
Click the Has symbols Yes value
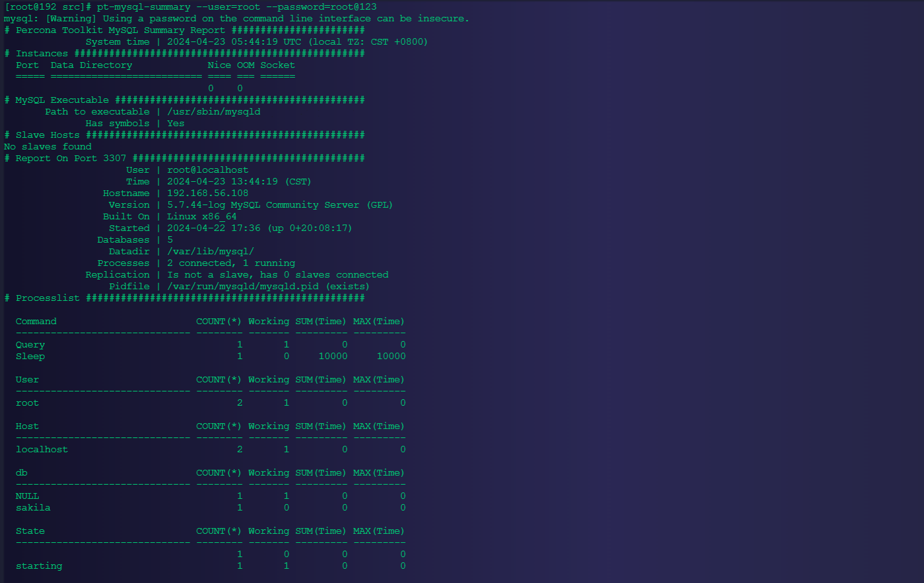click(x=175, y=123)
